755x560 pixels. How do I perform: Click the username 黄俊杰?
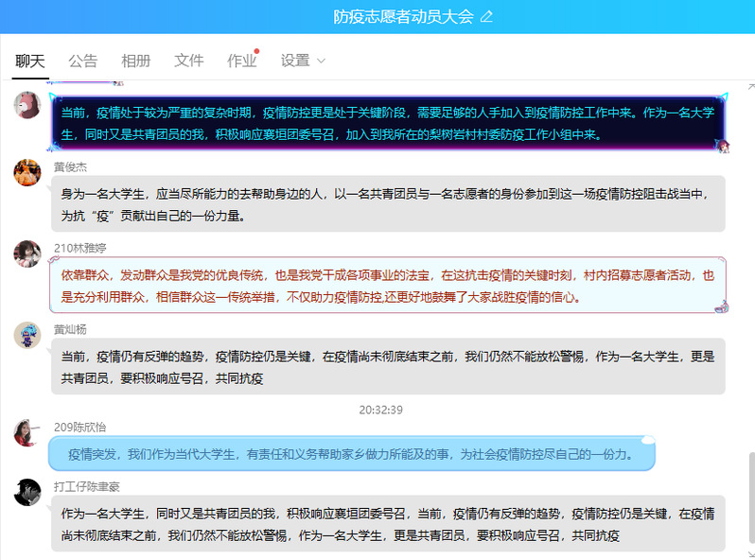tap(70, 166)
